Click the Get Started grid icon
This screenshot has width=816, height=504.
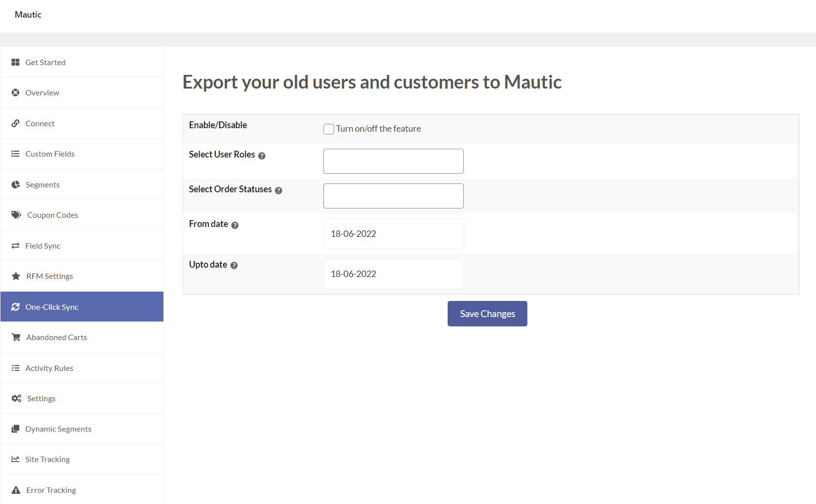(16, 62)
